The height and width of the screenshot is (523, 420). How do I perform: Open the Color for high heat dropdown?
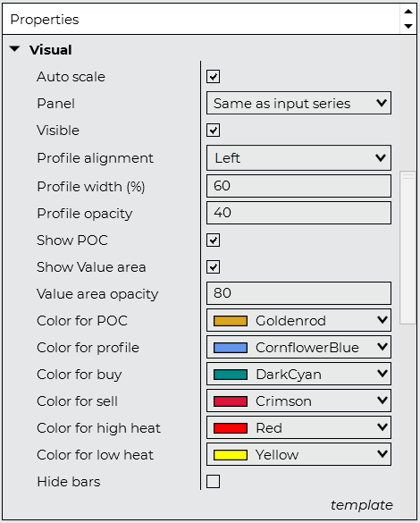[298, 427]
